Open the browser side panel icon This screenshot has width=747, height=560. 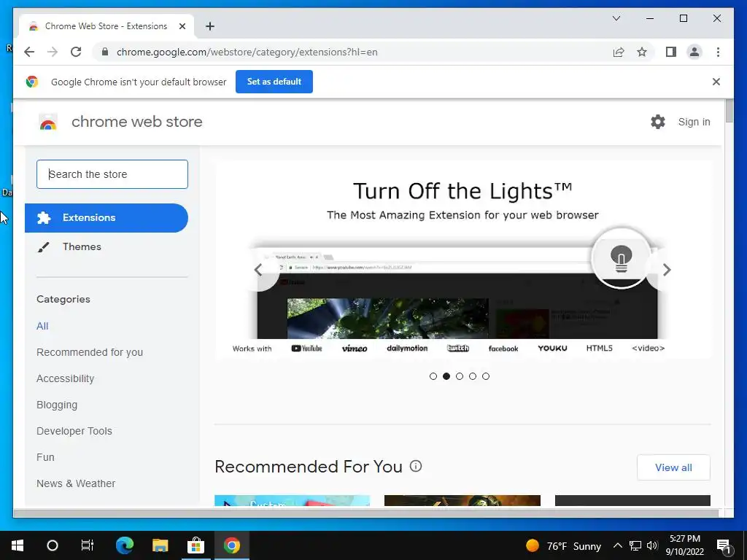tap(671, 52)
